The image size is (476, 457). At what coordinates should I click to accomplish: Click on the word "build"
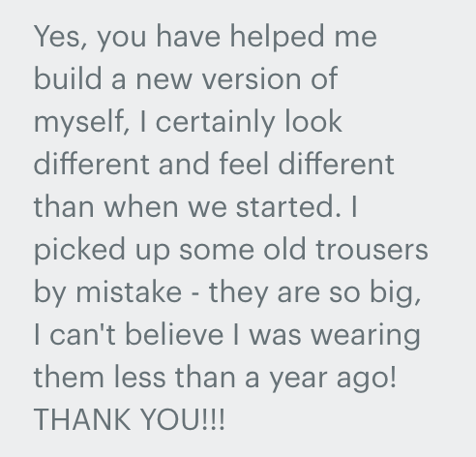point(68,78)
